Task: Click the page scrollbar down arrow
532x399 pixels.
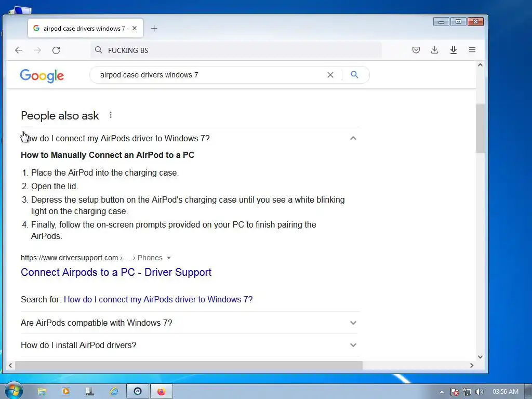Action: (480, 356)
